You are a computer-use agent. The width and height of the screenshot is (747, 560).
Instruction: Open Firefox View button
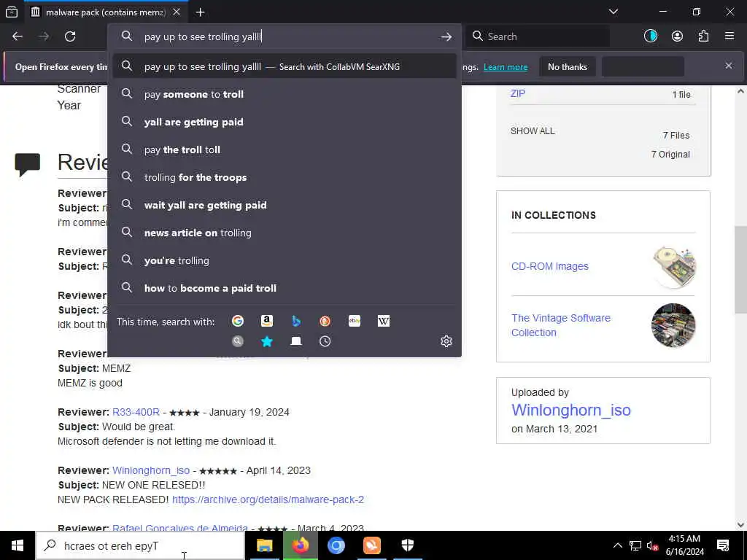12,12
